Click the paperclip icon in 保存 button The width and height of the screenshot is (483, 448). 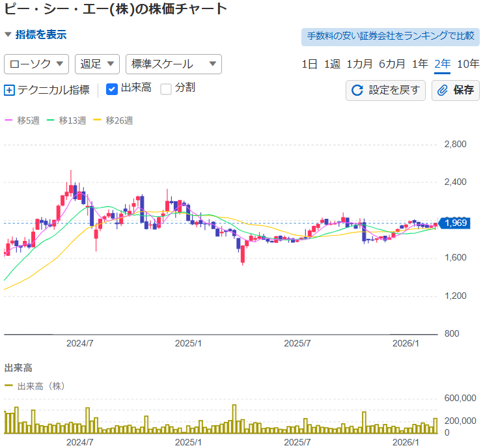click(443, 91)
